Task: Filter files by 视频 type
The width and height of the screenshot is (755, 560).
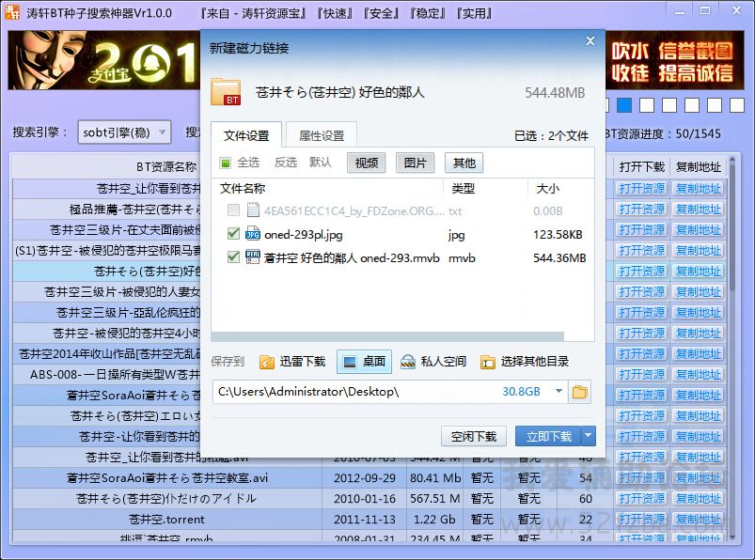Action: point(367,163)
